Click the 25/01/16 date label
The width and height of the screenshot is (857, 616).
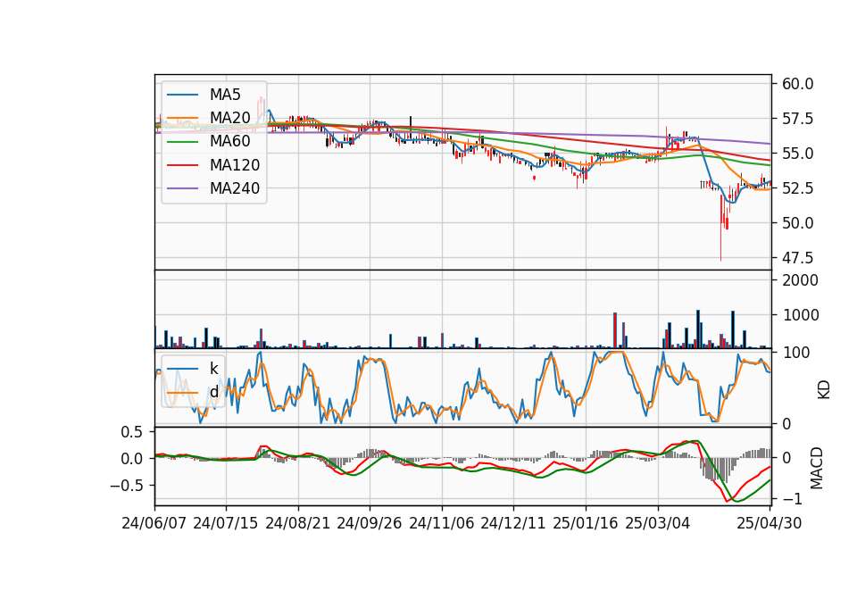[x=586, y=523]
